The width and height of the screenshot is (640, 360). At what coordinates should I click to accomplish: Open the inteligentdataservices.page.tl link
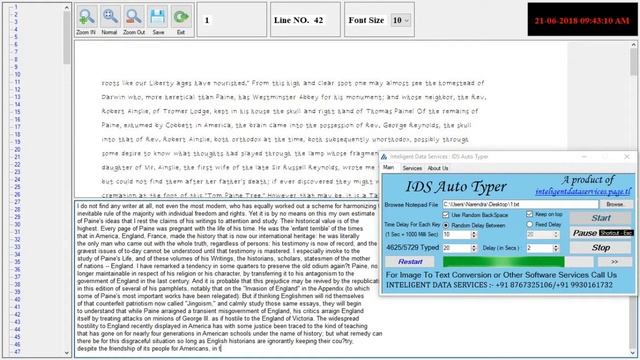(584, 191)
